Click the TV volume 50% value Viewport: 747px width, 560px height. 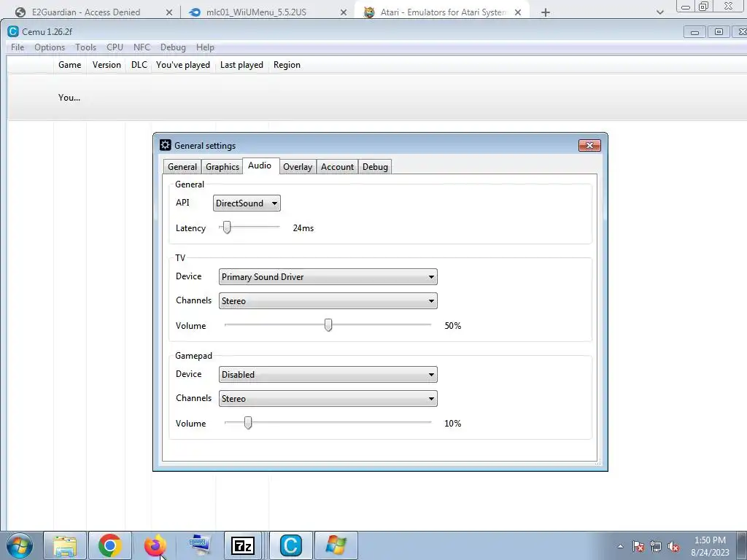click(x=452, y=326)
